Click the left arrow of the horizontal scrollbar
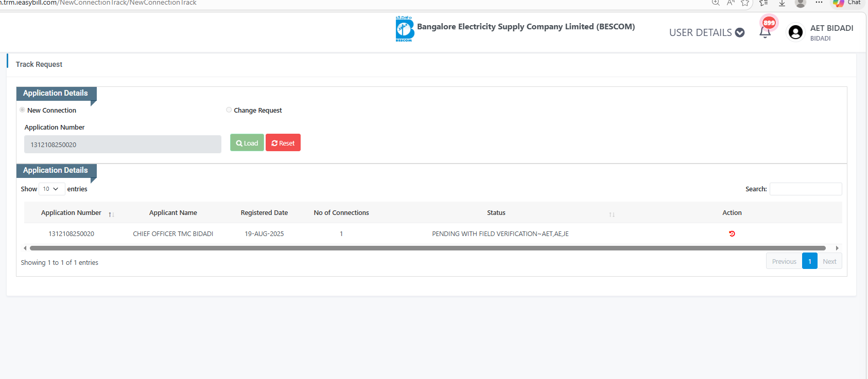868x379 pixels. coord(25,248)
